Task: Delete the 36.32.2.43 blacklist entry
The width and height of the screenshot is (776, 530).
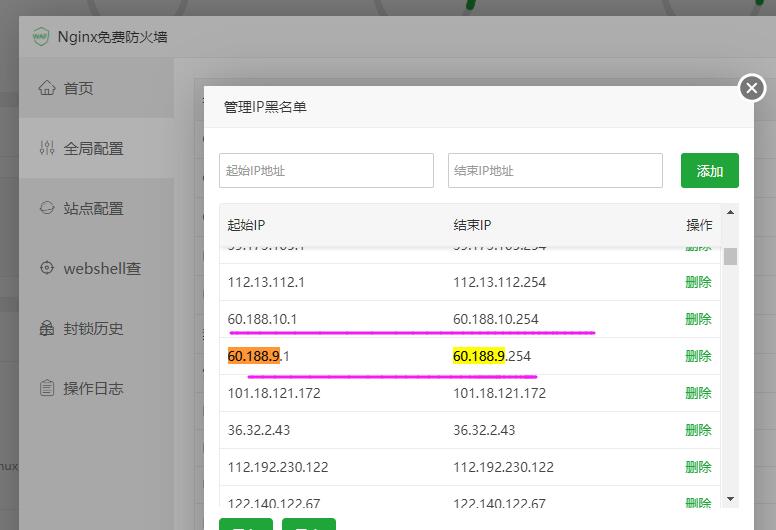Action: coord(698,430)
